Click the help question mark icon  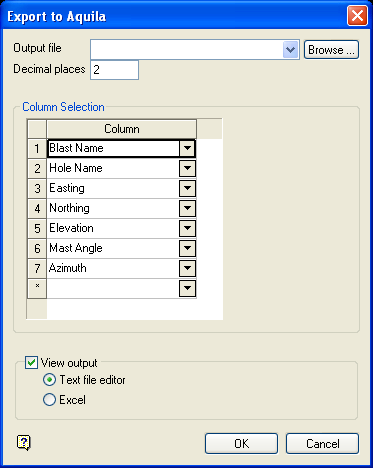pos(24,443)
